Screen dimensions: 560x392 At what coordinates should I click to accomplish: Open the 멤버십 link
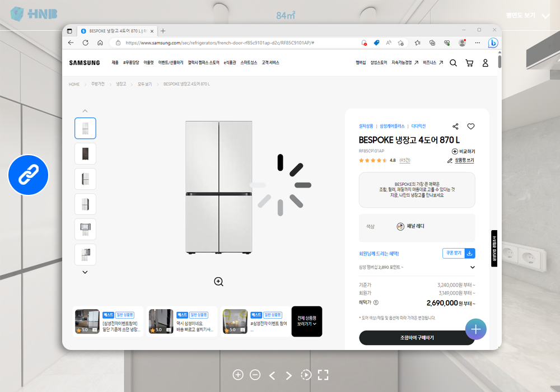(x=361, y=63)
